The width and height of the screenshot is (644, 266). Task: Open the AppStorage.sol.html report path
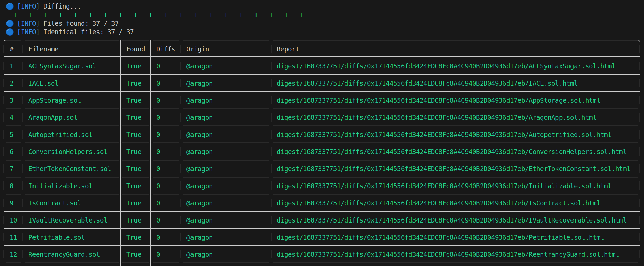[438, 100]
